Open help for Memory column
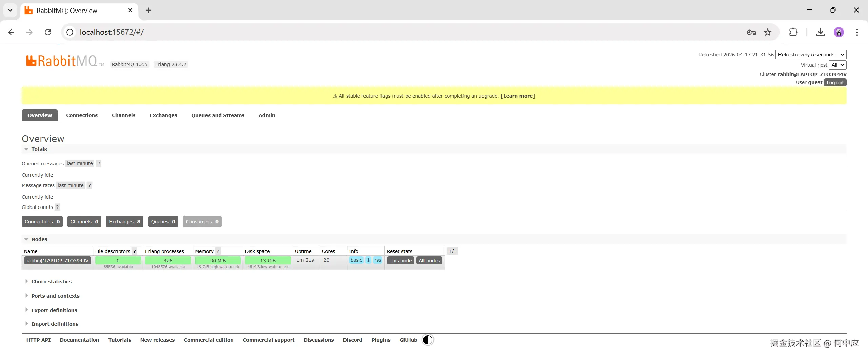Viewport: 868px width, 357px height. [218, 251]
